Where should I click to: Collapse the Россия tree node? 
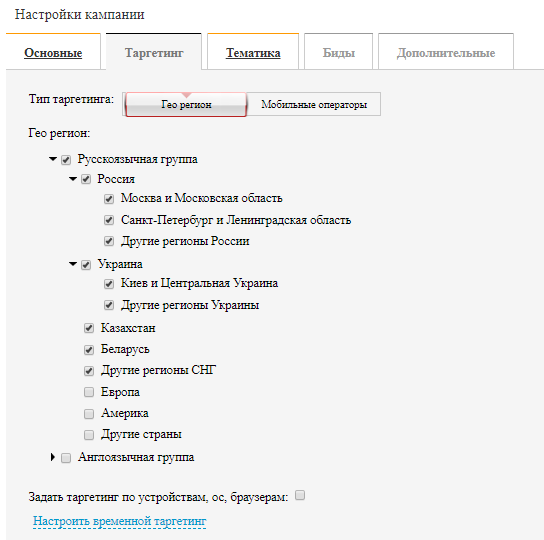click(x=73, y=179)
